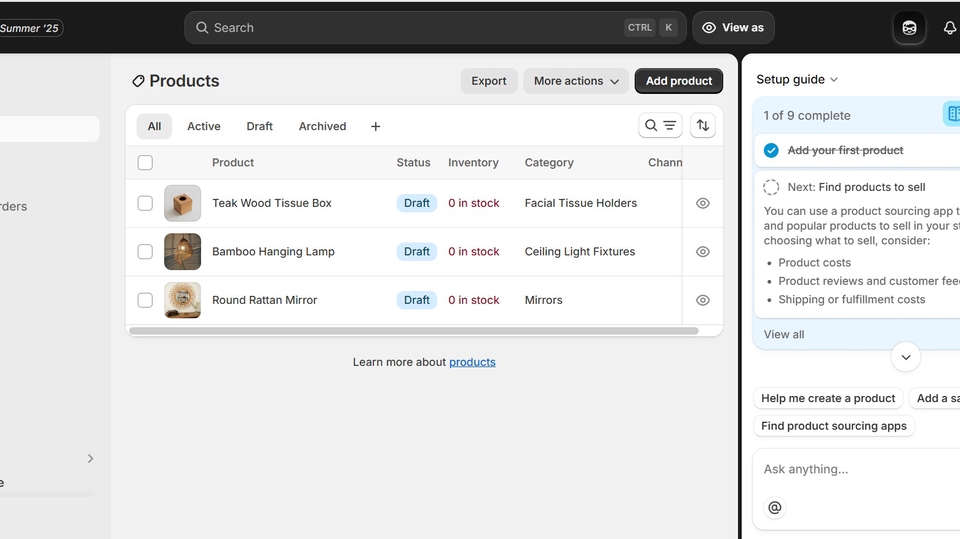960x539 pixels.
Task: Click 0 in stock for Teak Wood Tissue Box
Action: (473, 203)
